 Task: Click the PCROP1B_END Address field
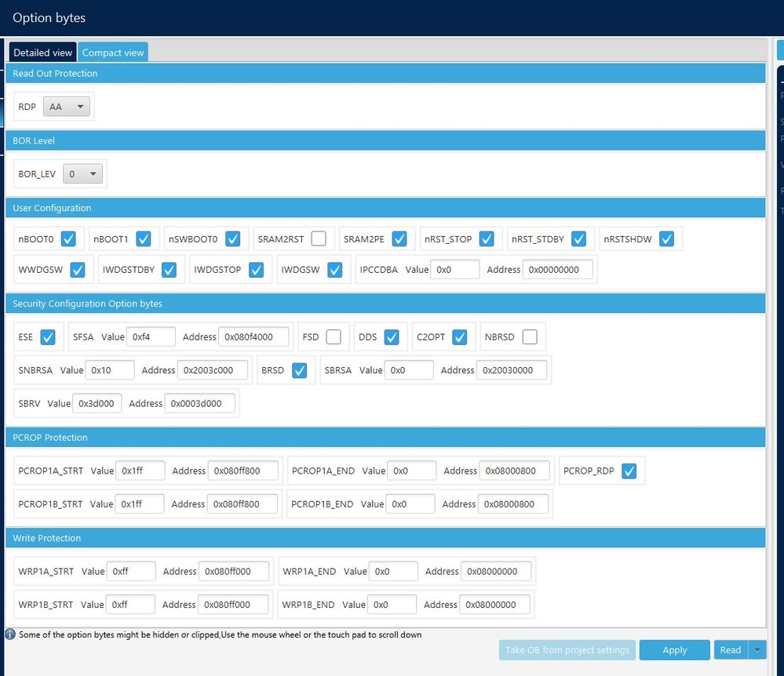513,504
